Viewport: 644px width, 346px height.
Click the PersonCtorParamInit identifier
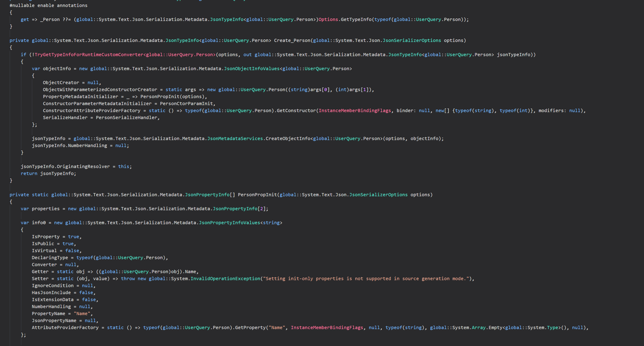186,103
